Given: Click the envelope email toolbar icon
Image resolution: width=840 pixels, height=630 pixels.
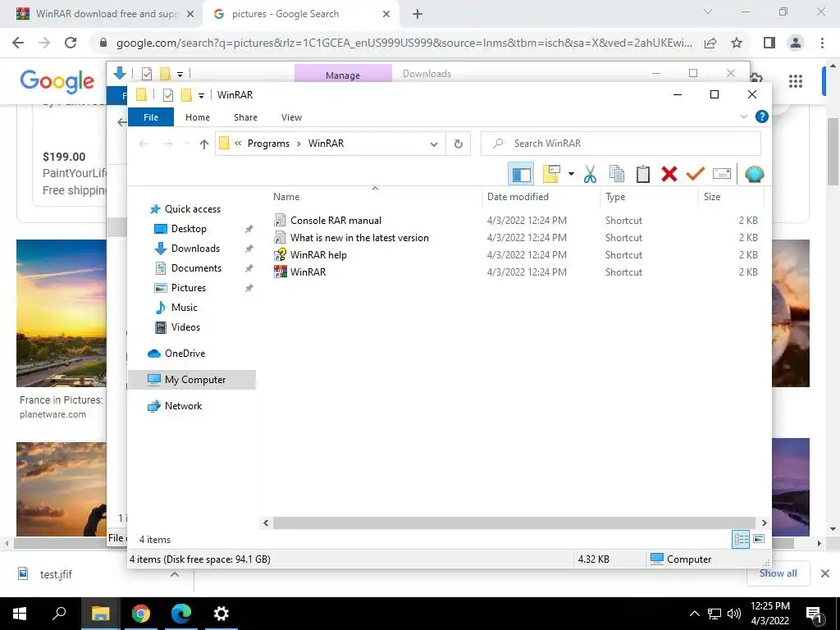Looking at the screenshot, I should point(722,174).
